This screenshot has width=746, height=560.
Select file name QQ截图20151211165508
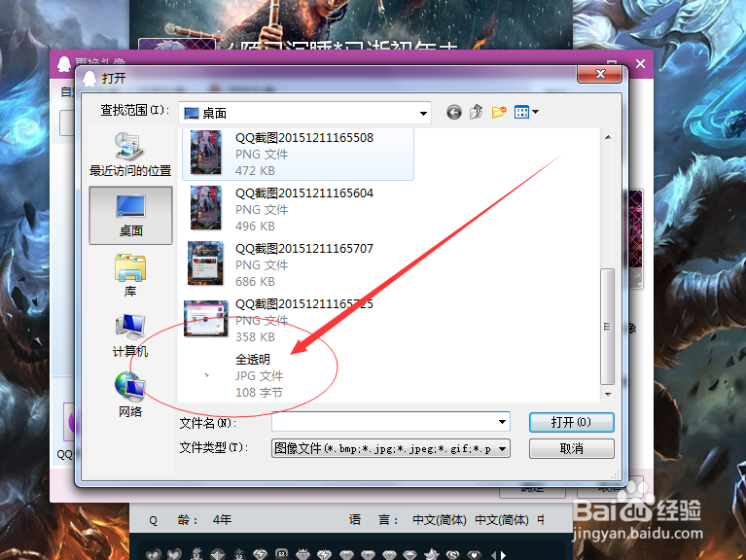[304, 138]
